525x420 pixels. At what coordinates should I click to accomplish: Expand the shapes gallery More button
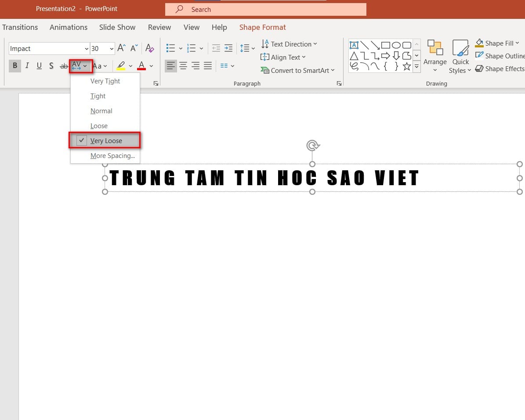pyautogui.click(x=417, y=66)
